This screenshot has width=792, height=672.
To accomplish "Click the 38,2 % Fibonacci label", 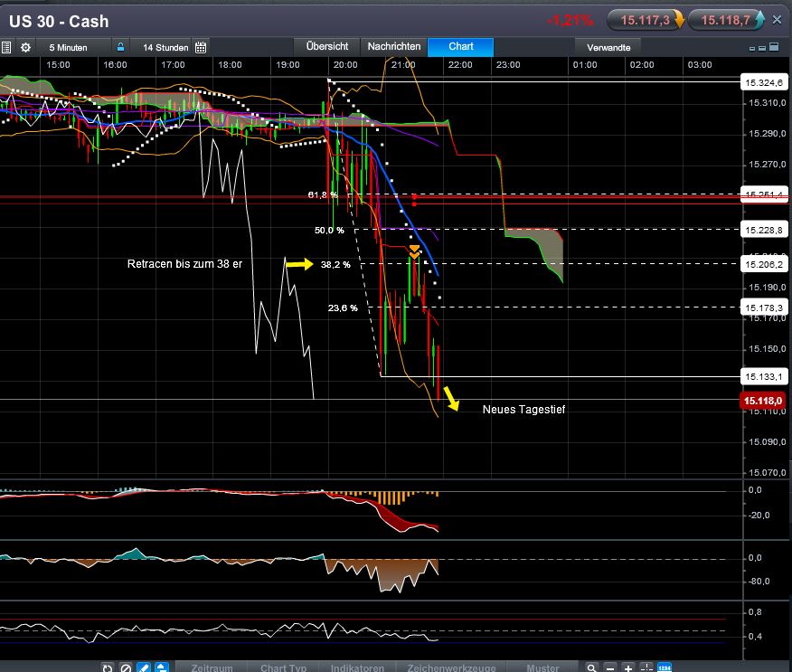I will point(335,264).
